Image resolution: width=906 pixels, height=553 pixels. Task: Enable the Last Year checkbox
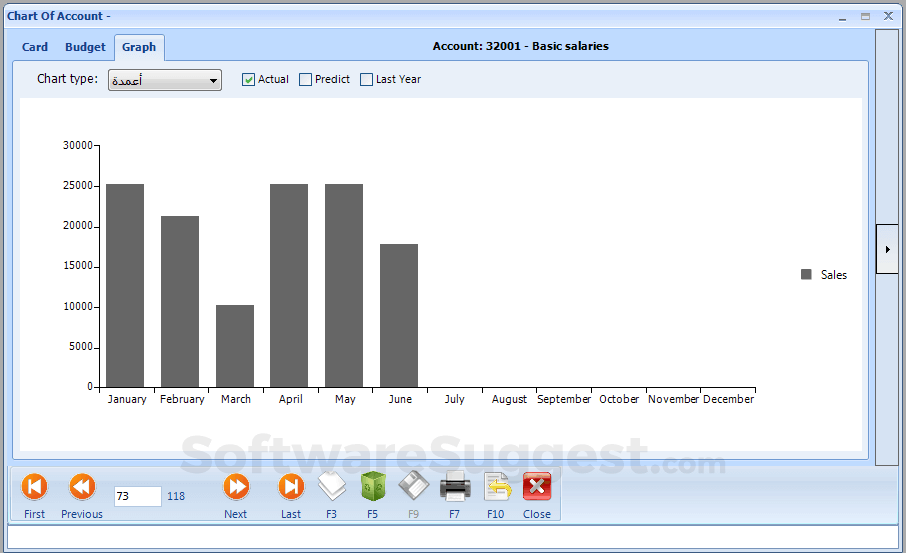click(366, 80)
